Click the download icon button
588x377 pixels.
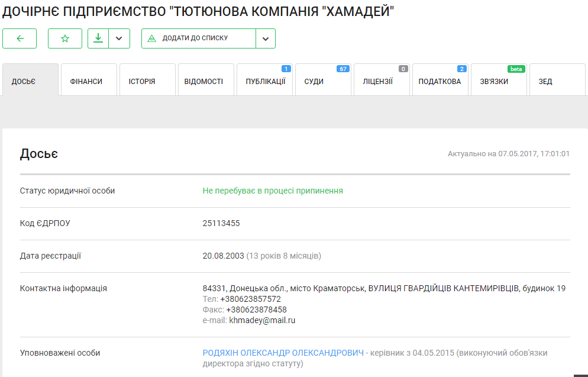tap(98, 38)
